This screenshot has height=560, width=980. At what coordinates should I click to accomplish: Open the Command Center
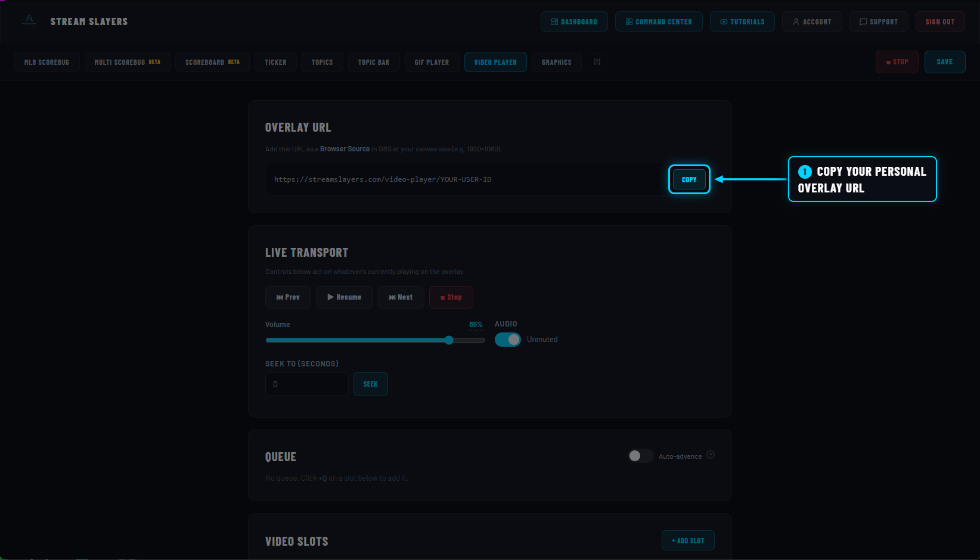click(x=659, y=21)
